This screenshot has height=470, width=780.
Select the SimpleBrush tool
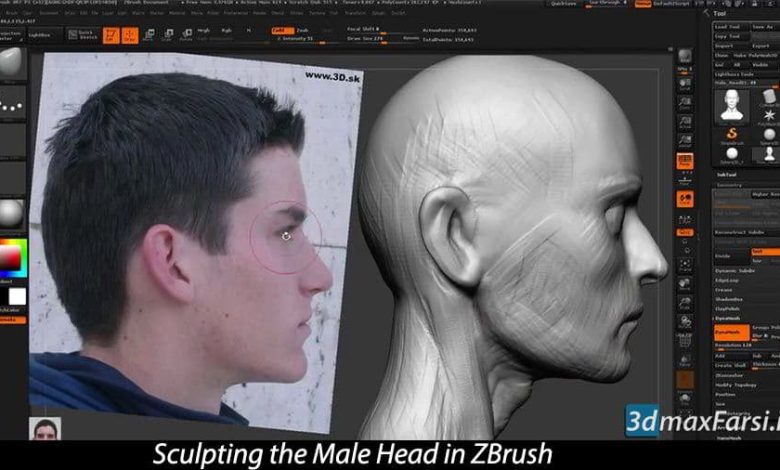click(x=732, y=134)
